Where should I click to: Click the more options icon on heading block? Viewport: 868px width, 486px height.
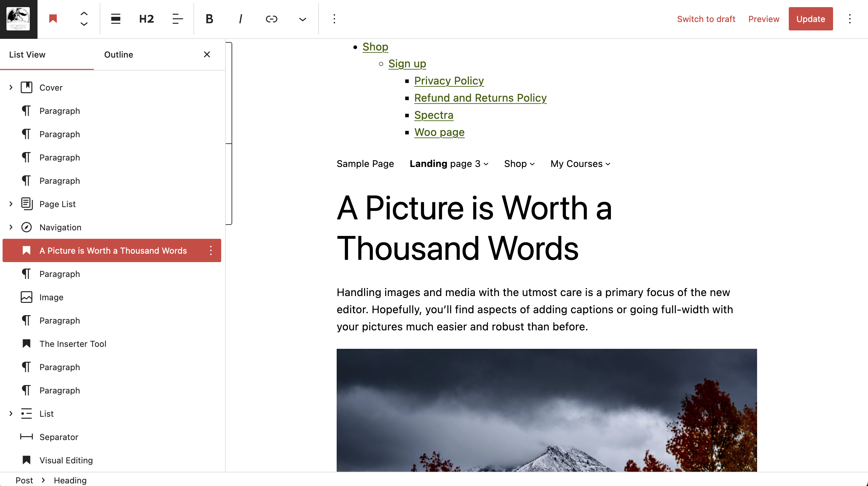[211, 250]
